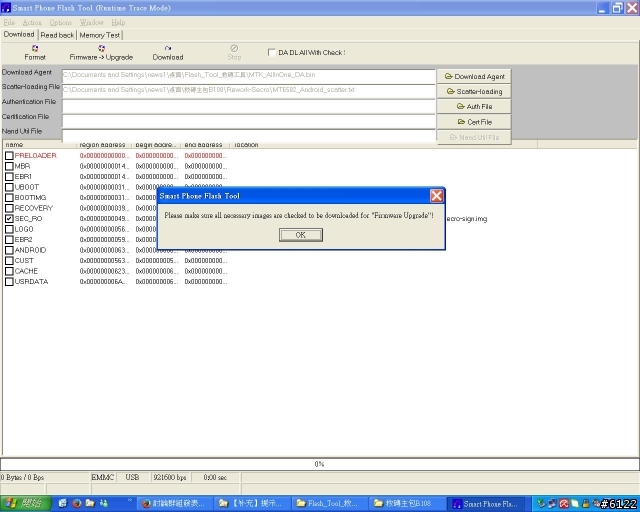
Task: Uncheck the SEC_RO partition
Action: [x=9, y=218]
